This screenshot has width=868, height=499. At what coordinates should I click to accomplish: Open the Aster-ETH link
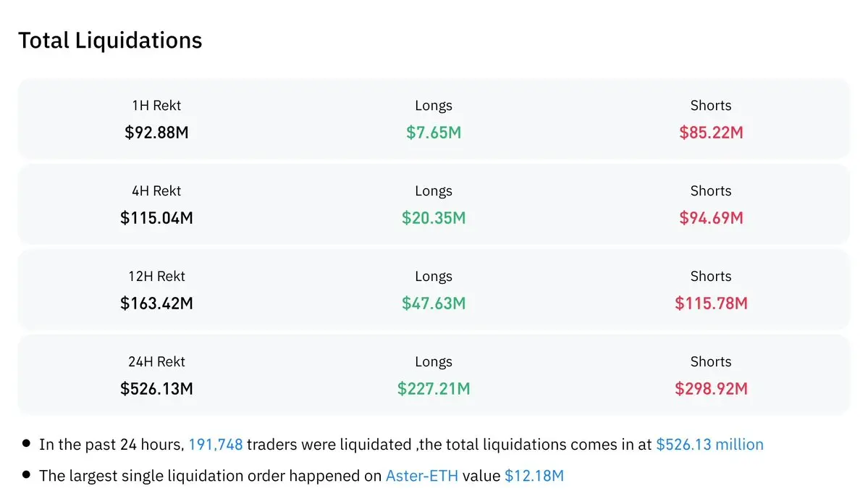tap(421, 476)
